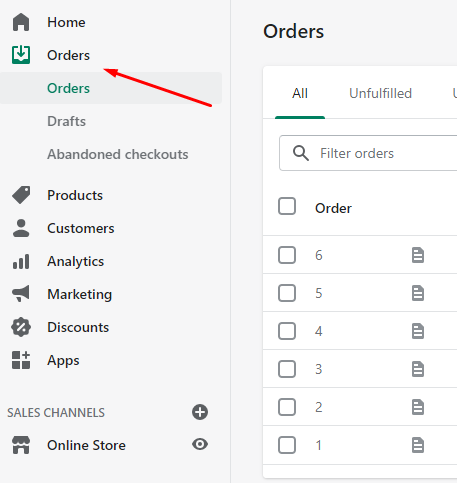457x483 pixels.
Task: Select the checkbox for order 5
Action: click(x=287, y=293)
